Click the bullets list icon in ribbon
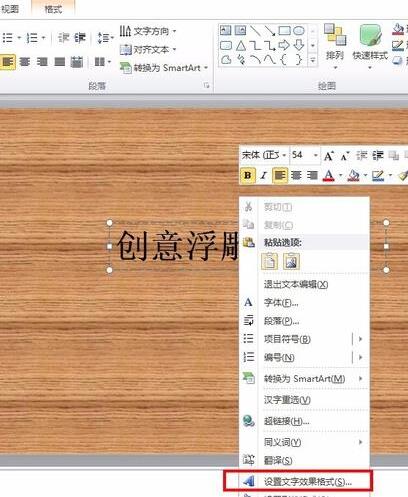Viewport: 408px width, 497px height. point(7,38)
